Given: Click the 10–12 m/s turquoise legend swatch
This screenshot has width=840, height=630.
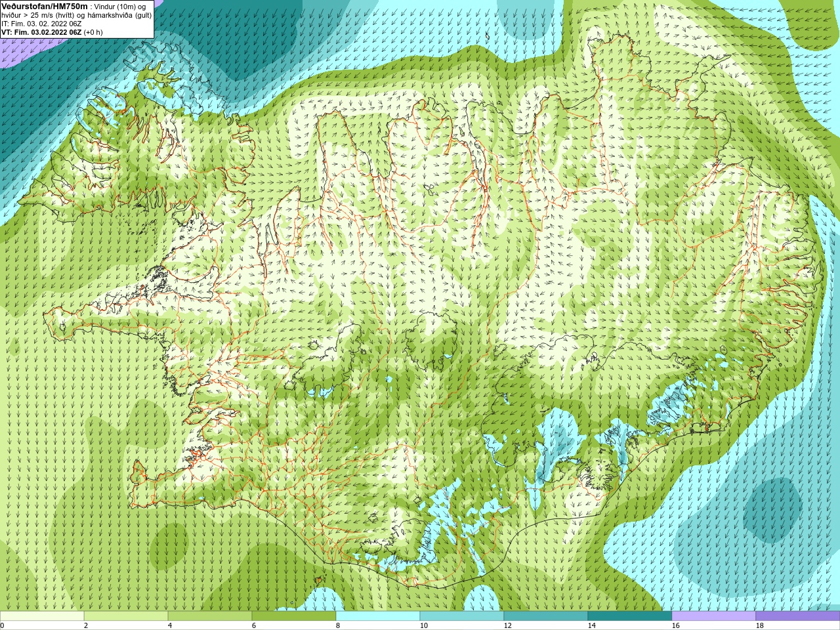Looking at the screenshot, I should point(462,616).
